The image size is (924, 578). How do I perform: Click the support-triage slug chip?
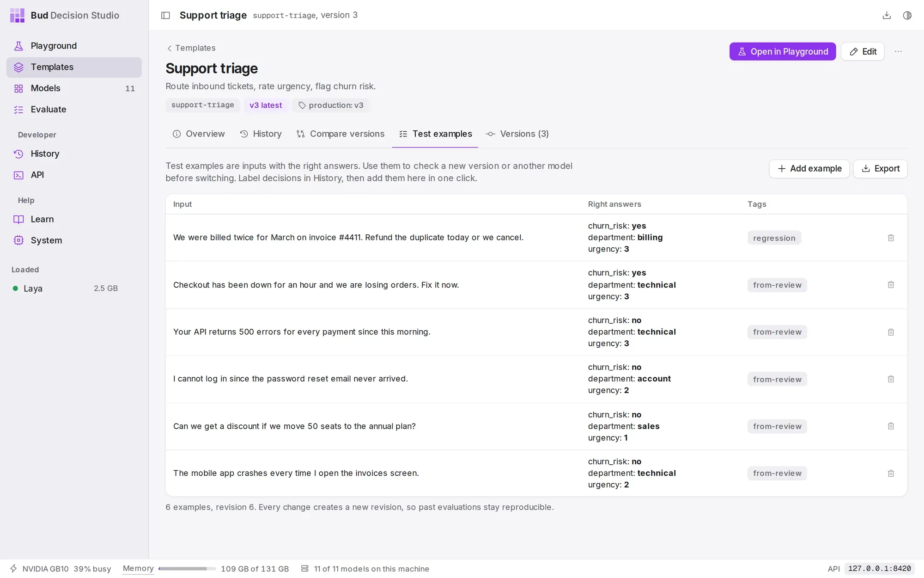click(203, 105)
